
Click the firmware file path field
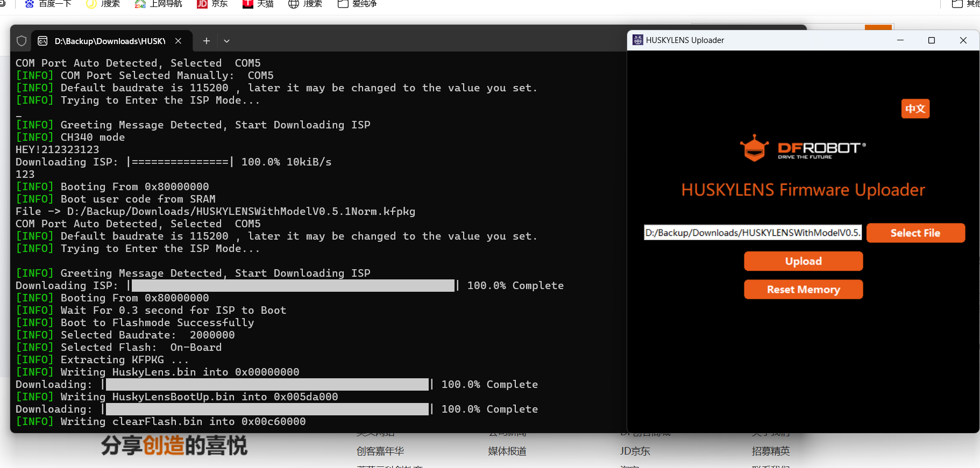752,233
